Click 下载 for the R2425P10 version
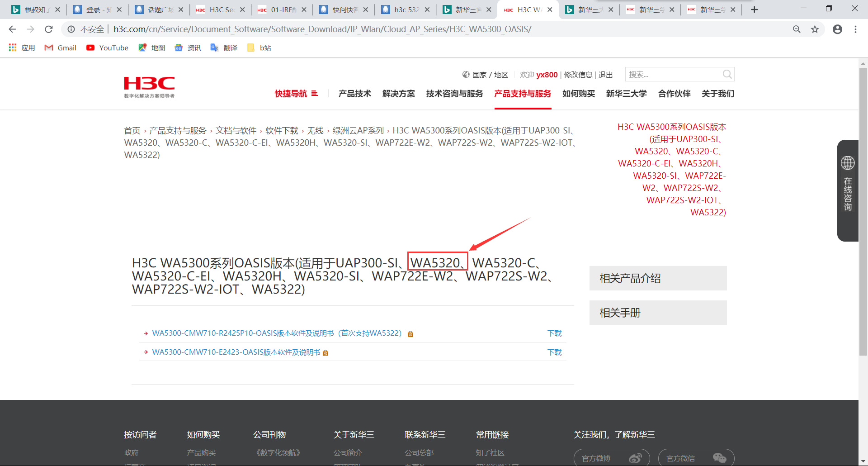868x466 pixels. (x=554, y=333)
